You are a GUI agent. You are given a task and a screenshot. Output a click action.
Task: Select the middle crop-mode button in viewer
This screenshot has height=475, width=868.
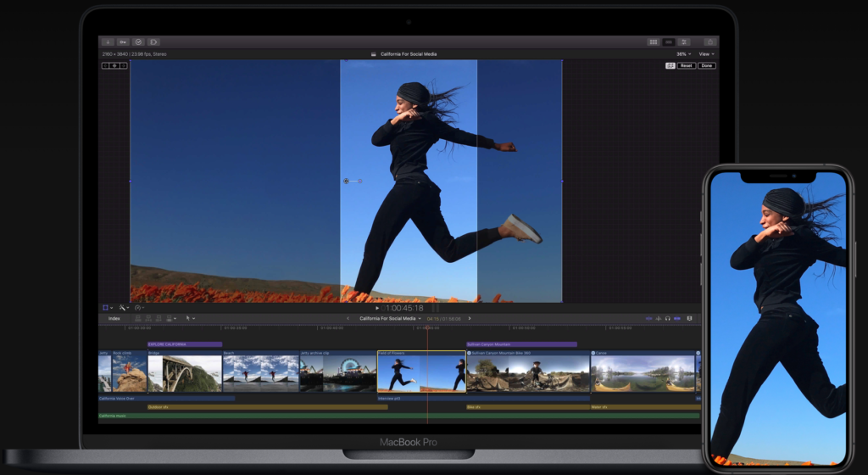click(114, 66)
